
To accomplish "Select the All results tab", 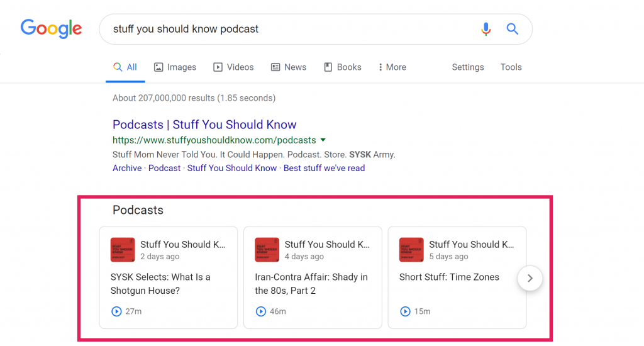I will 125,67.
